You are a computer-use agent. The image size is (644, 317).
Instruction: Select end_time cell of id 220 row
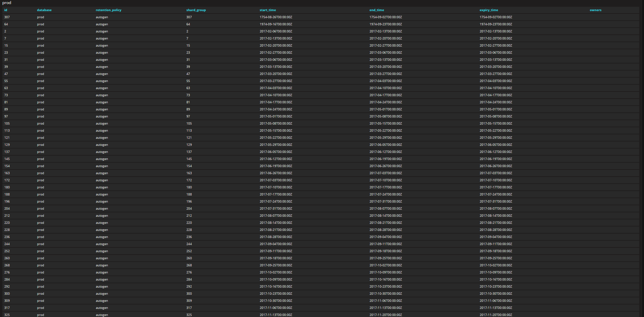(386, 223)
